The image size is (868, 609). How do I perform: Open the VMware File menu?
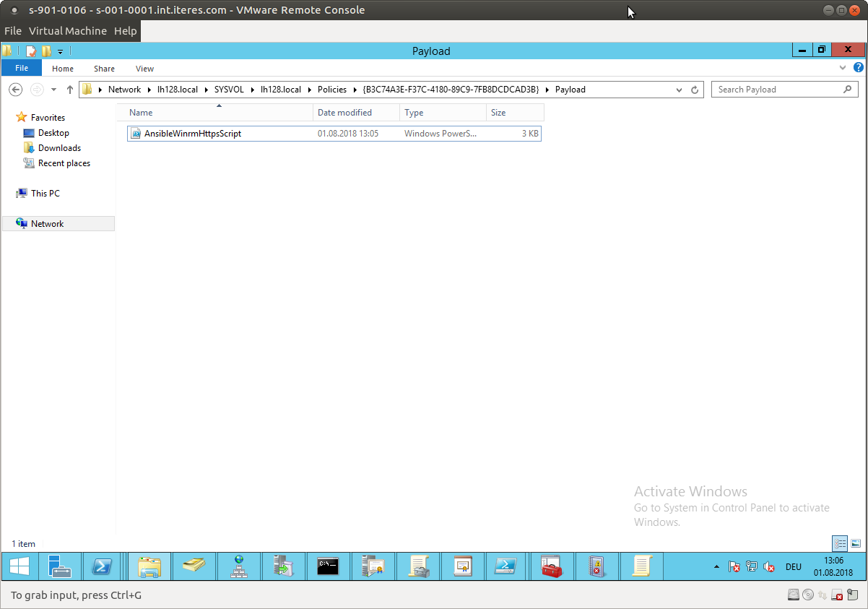13,31
